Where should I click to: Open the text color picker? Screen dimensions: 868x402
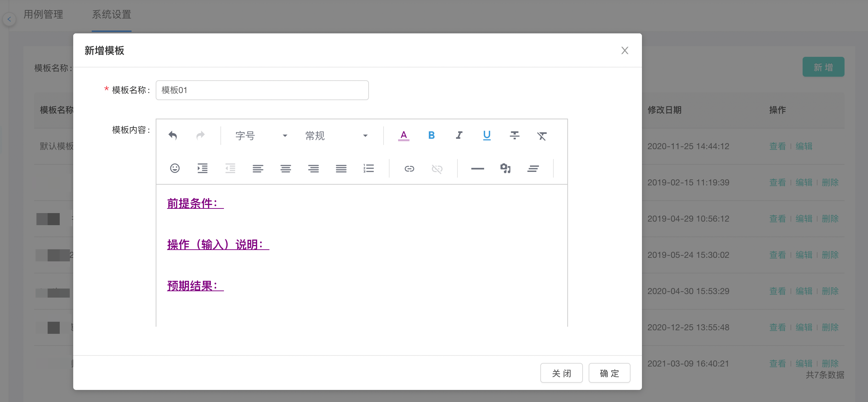click(x=403, y=135)
